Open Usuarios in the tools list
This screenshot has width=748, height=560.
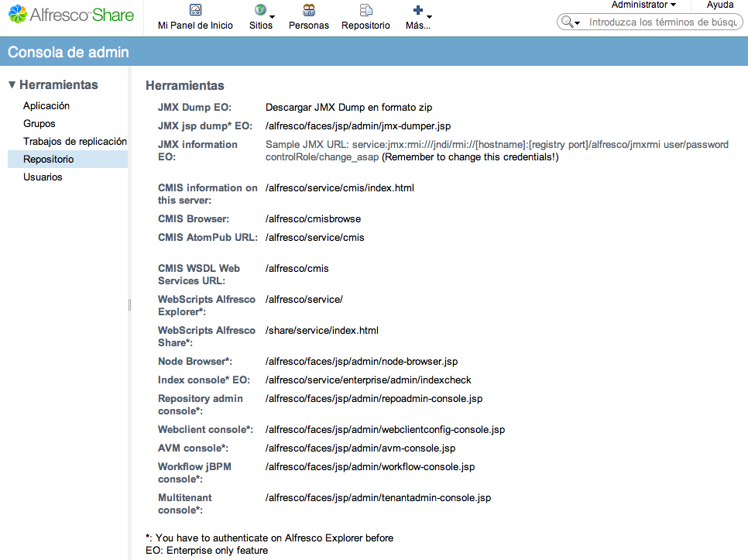coord(43,177)
